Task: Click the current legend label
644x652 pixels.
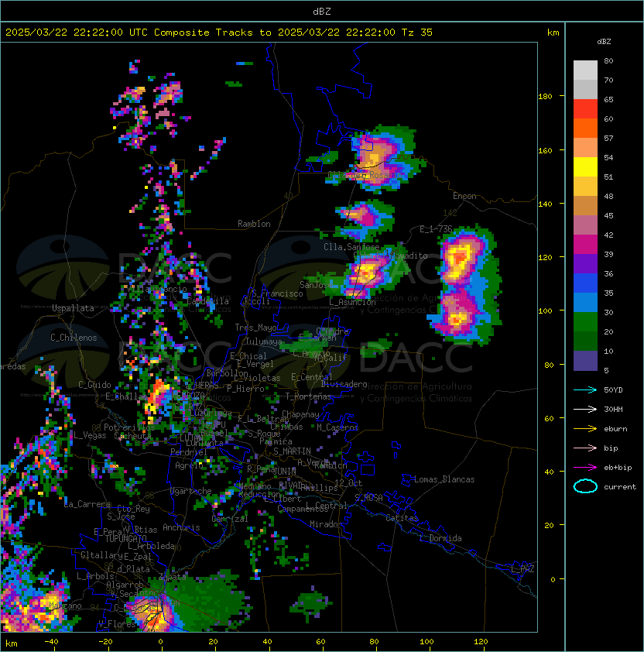Action: click(620, 487)
